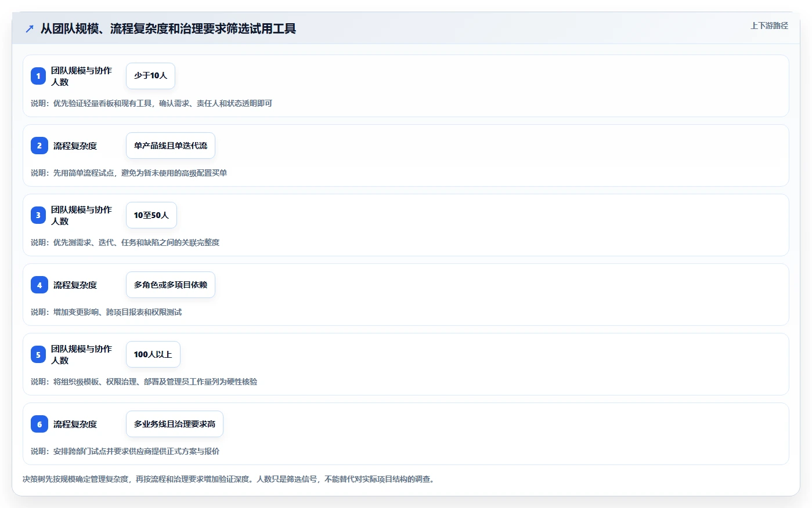812x508 pixels.
Task: Click the heading 从团队规模、流程复杂度和治理要求筛选试用工具
Action: [168, 28]
